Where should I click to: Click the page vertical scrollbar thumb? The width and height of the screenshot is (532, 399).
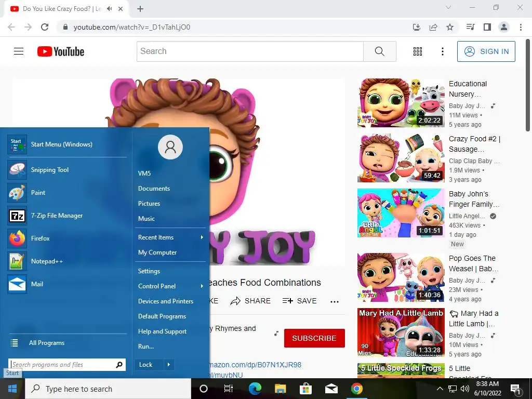click(x=528, y=85)
